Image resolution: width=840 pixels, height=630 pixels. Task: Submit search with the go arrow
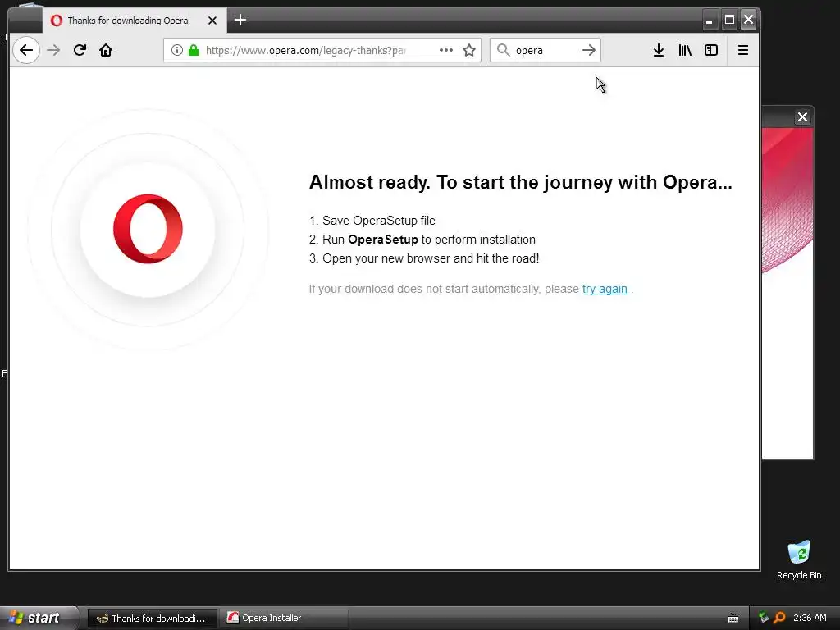click(x=589, y=50)
